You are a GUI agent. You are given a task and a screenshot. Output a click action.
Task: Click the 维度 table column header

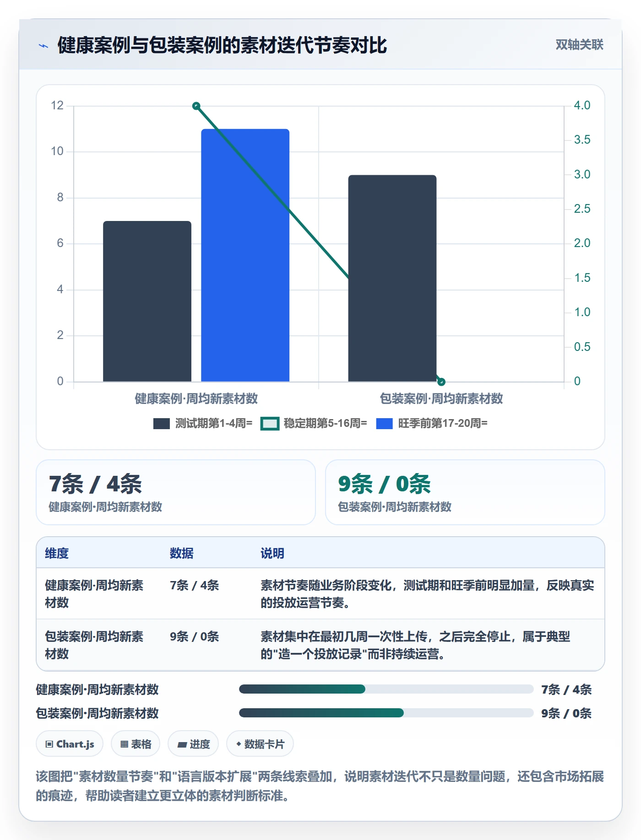57,553
